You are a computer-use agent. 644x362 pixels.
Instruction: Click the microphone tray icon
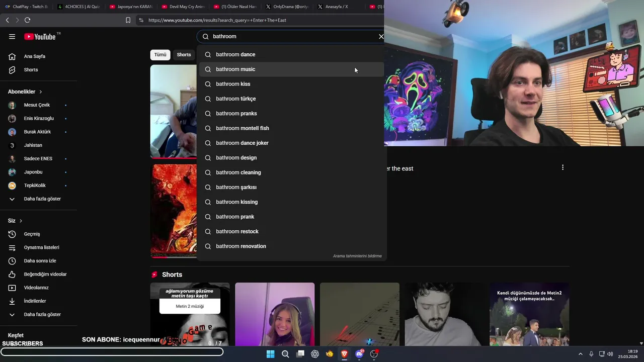pyautogui.click(x=591, y=354)
